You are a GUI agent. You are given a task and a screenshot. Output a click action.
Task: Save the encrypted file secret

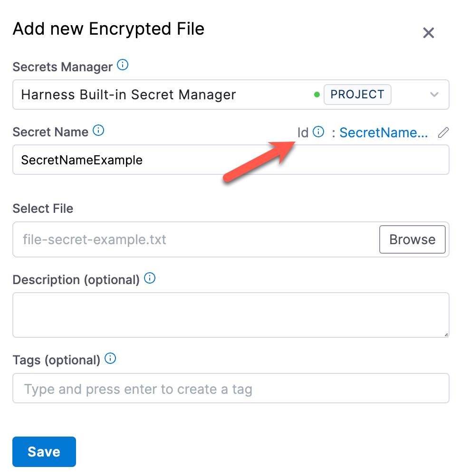(44, 451)
